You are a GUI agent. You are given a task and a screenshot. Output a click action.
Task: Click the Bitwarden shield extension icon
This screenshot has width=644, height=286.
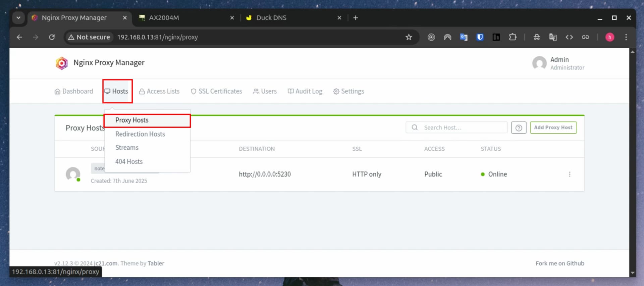[480, 37]
